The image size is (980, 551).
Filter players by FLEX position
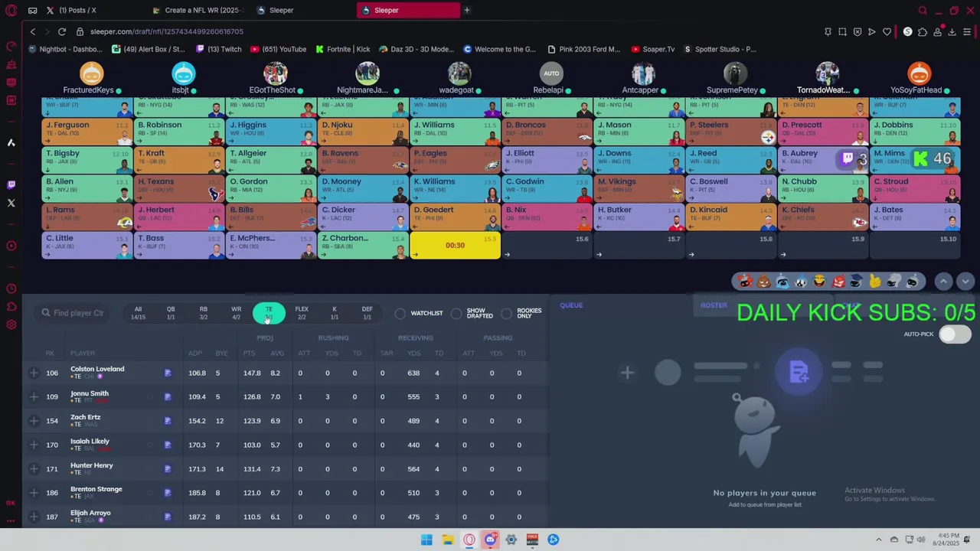(302, 313)
